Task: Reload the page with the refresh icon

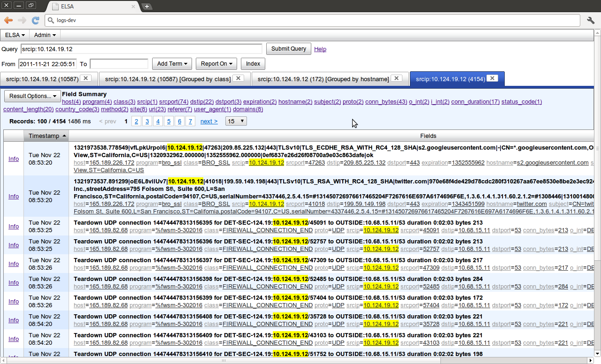Action: click(35, 20)
